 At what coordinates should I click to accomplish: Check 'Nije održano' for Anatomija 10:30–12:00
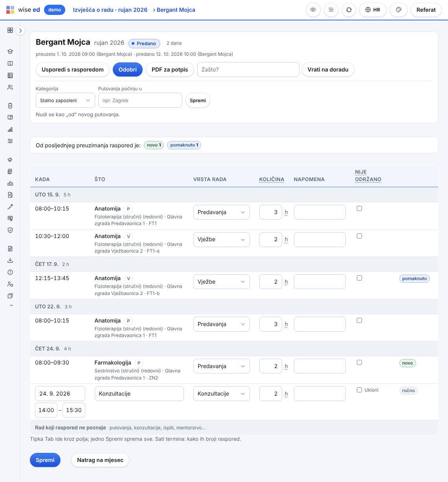pyautogui.click(x=359, y=236)
